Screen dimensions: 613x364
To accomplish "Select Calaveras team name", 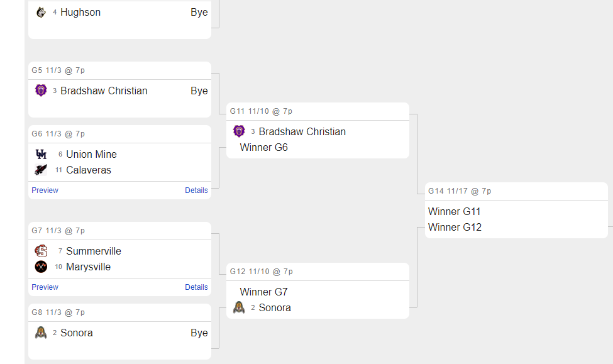I will click(x=89, y=170).
